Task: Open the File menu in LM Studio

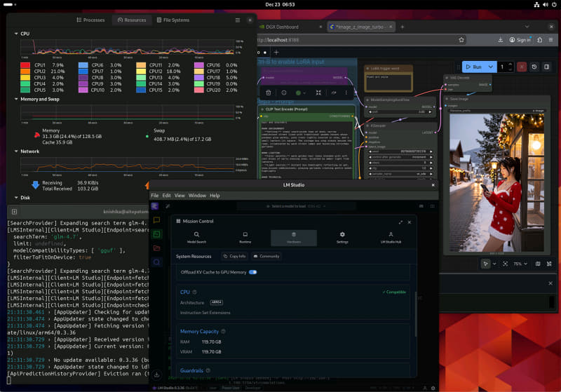Action: [x=154, y=196]
